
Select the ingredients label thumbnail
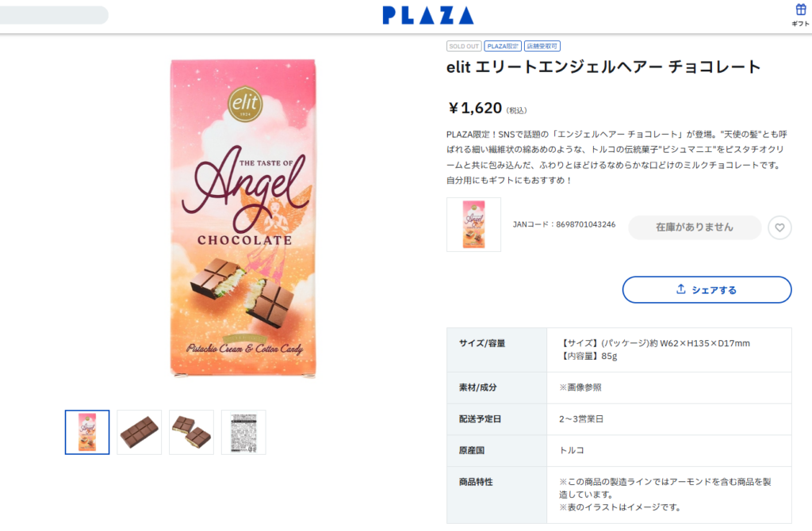pos(243,432)
